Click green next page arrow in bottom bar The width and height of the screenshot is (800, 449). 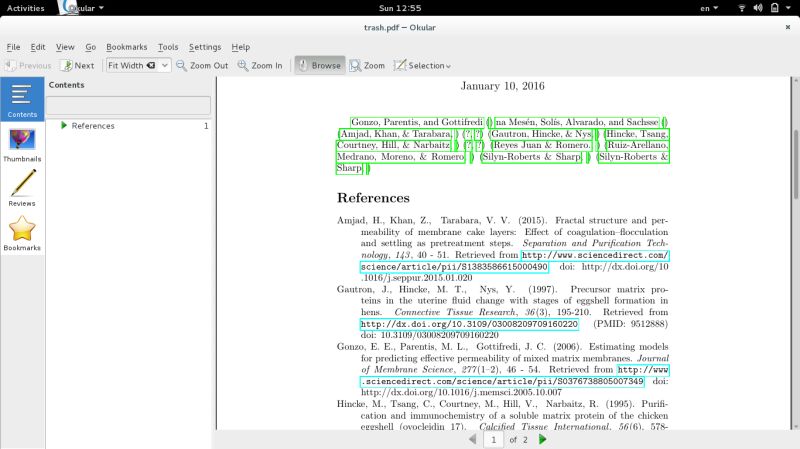(542, 439)
